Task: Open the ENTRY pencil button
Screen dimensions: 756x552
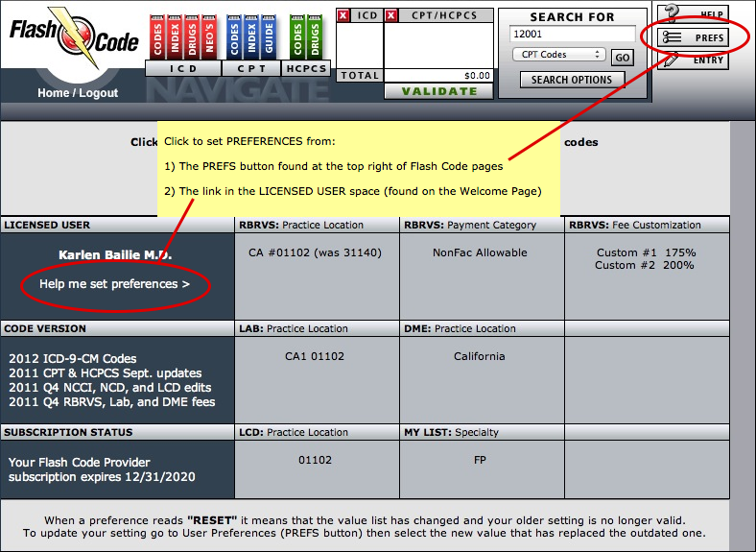Action: pyautogui.click(x=693, y=60)
